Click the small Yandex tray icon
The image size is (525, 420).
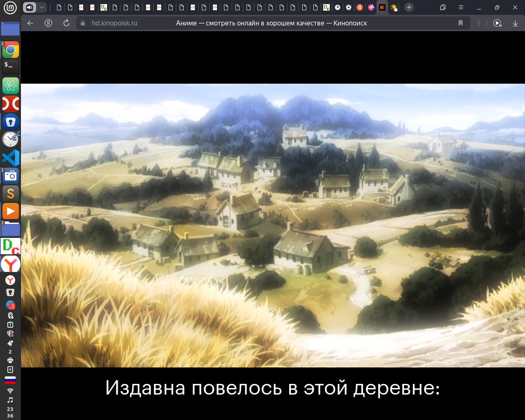pyautogui.click(x=10, y=280)
